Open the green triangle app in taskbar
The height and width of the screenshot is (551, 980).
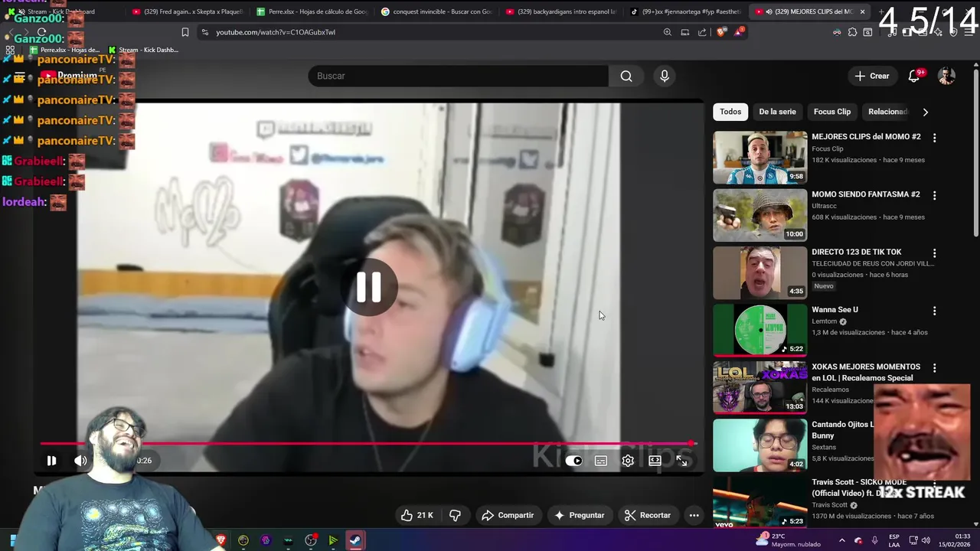pyautogui.click(x=333, y=540)
